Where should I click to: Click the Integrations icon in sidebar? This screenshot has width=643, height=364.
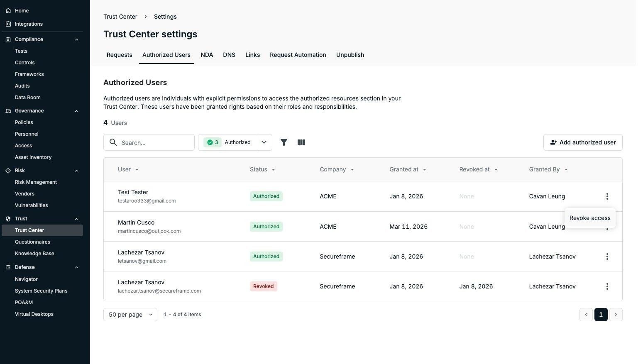8,24
